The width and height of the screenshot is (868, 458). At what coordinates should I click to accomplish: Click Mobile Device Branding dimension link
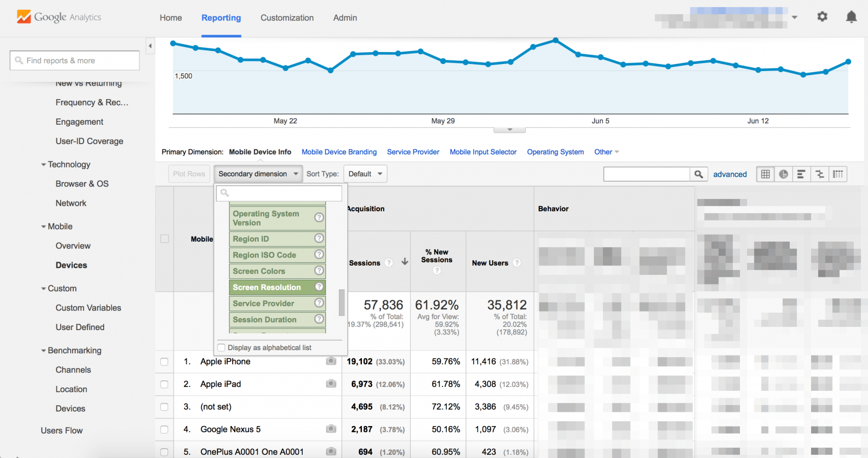click(x=339, y=152)
